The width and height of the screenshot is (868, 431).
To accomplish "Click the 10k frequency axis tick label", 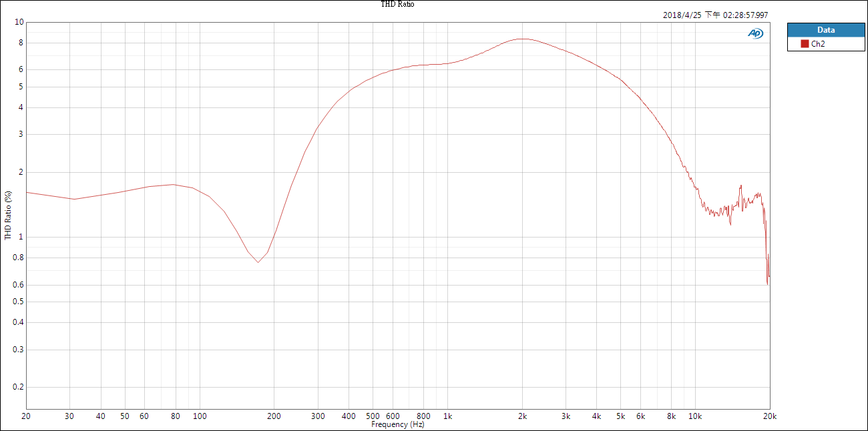I will click(x=695, y=416).
